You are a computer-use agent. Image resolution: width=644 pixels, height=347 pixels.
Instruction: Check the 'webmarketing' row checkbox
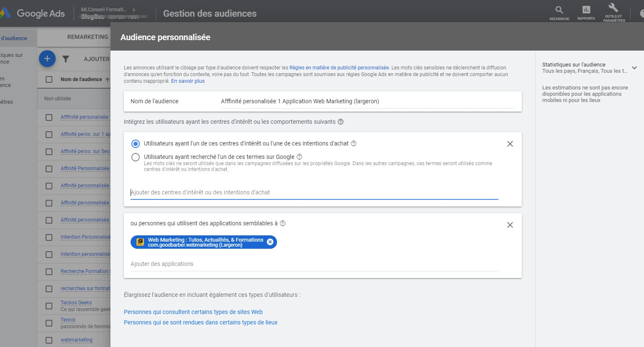[x=49, y=340]
